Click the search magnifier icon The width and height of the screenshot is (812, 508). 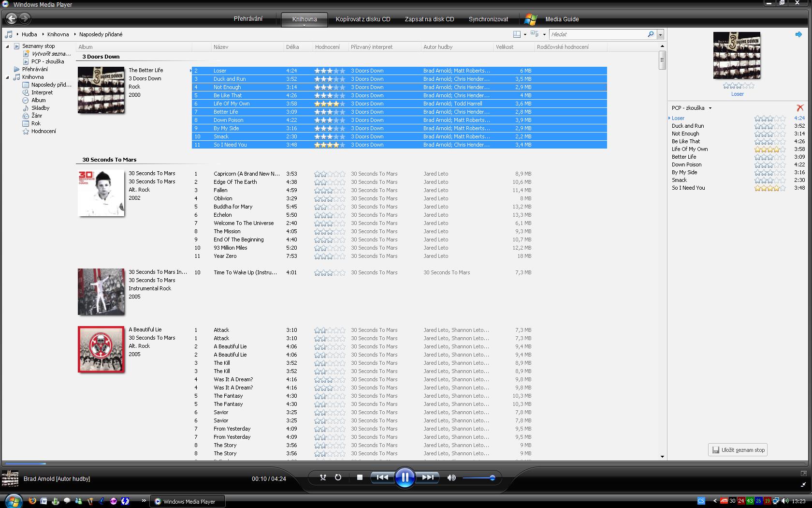pos(651,34)
